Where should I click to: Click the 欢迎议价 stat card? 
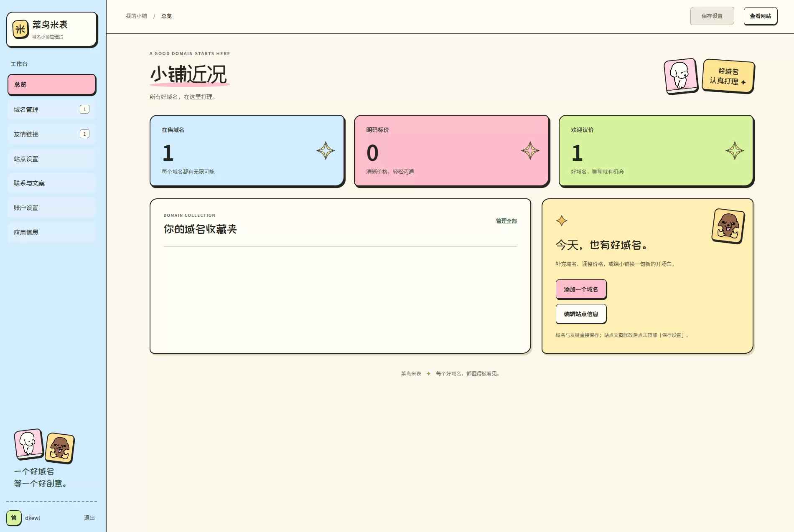click(x=656, y=151)
